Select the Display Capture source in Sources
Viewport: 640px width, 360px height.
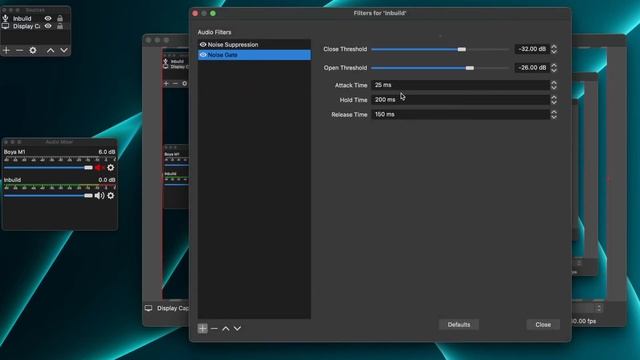tap(27, 26)
